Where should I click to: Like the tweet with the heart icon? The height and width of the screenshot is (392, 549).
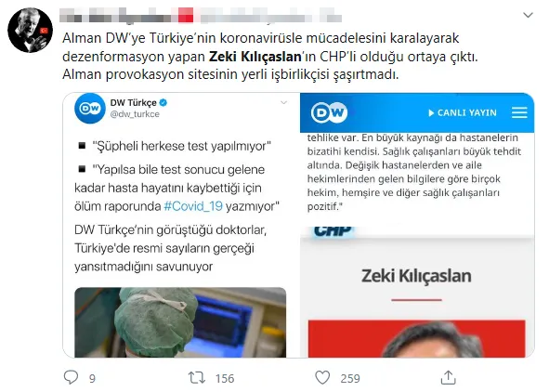coord(322,378)
